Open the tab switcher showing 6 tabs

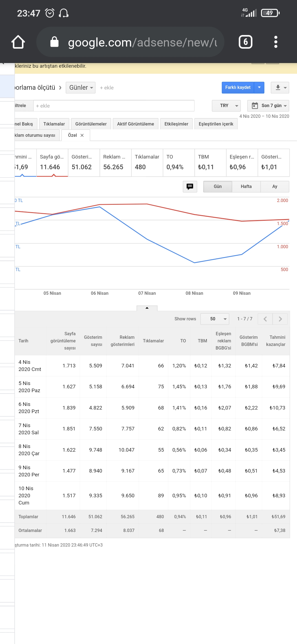point(246,42)
